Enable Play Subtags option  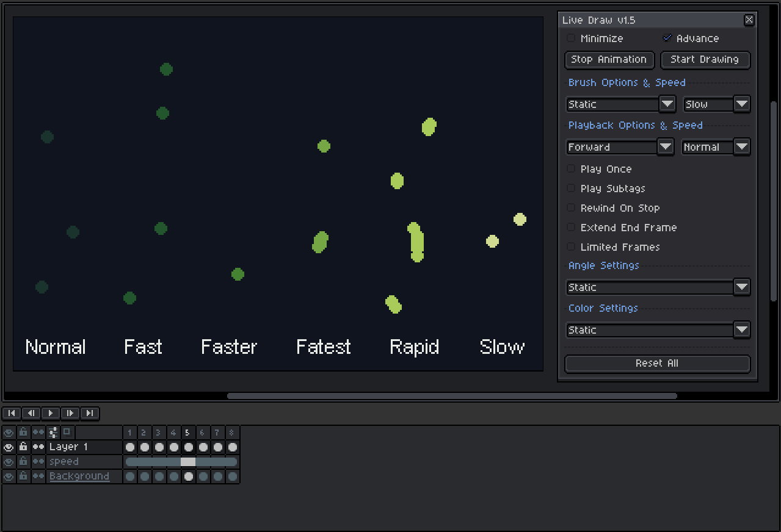click(x=606, y=189)
